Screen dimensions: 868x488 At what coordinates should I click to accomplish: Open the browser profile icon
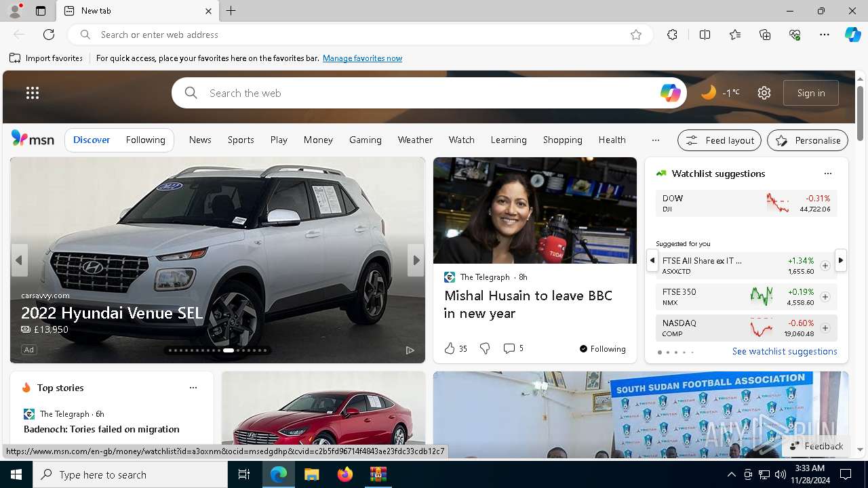(x=14, y=11)
